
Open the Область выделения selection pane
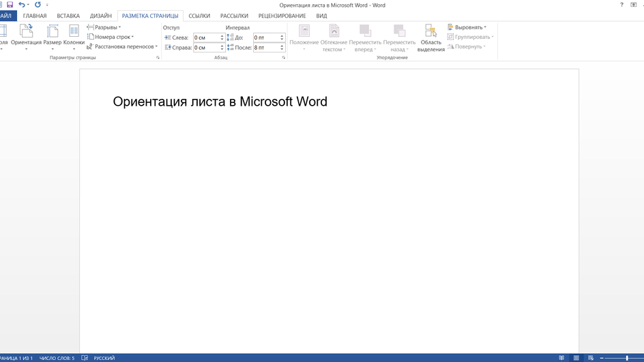431,37
